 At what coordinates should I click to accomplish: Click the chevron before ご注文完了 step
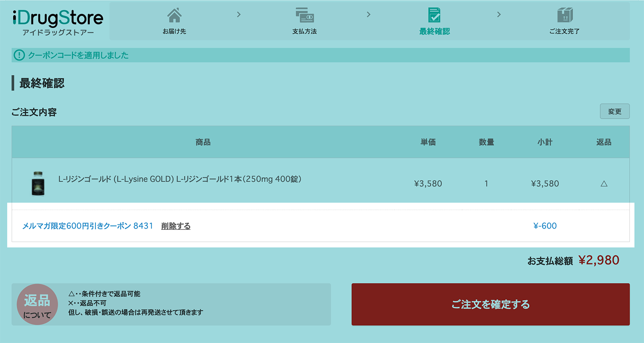pos(499,14)
